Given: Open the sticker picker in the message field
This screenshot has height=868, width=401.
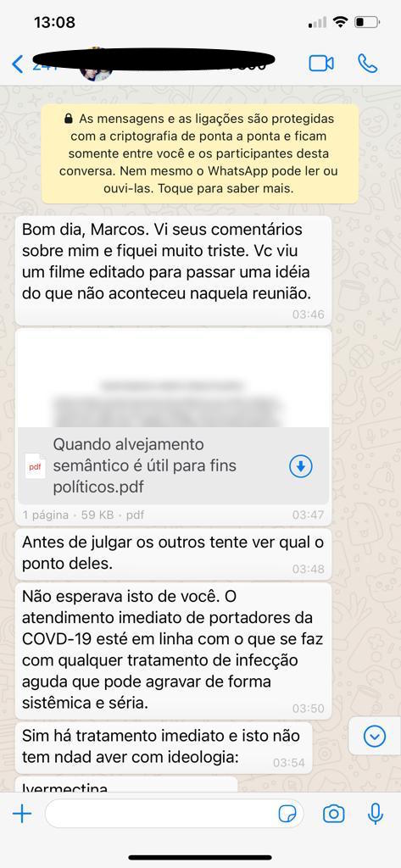Looking at the screenshot, I should [287, 814].
